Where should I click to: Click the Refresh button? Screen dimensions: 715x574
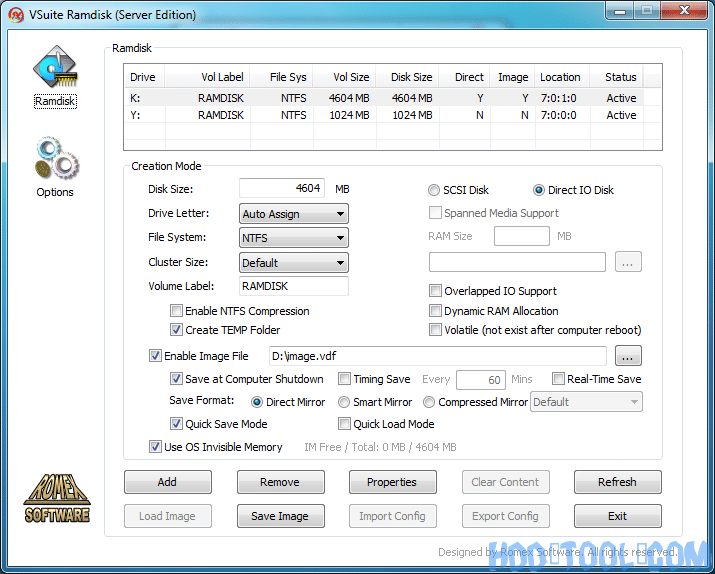[617, 482]
